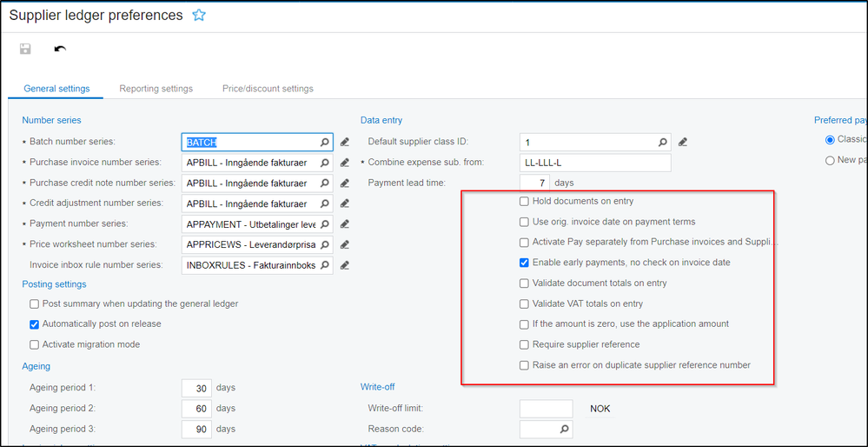
Task: Click the undo arrow icon
Action: click(60, 49)
